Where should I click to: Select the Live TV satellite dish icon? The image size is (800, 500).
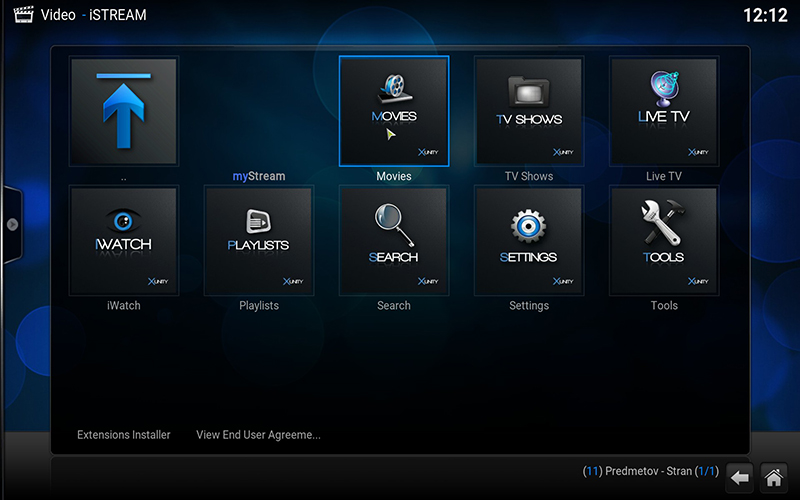coord(664,110)
